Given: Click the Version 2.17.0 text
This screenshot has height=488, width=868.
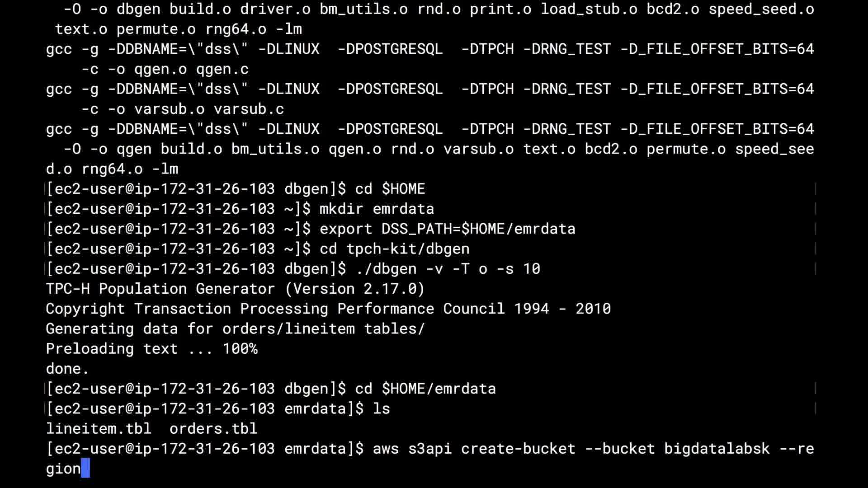Looking at the screenshot, I should [355, 289].
